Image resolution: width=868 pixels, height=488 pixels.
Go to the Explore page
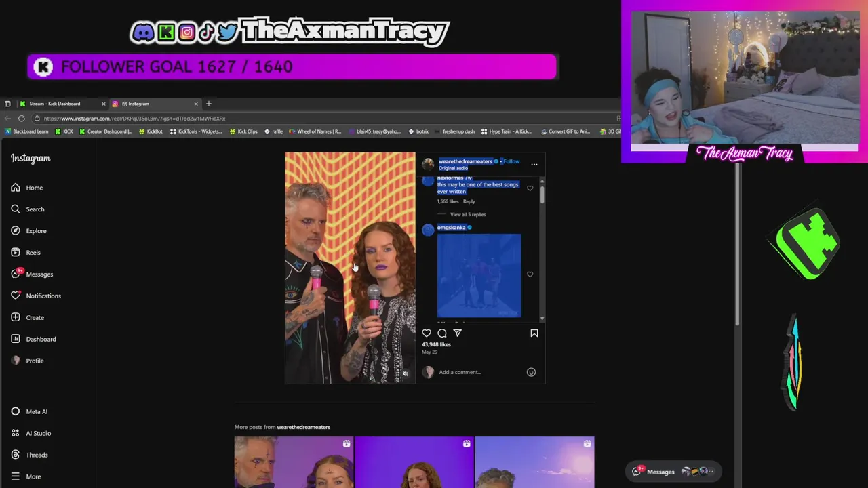point(29,231)
